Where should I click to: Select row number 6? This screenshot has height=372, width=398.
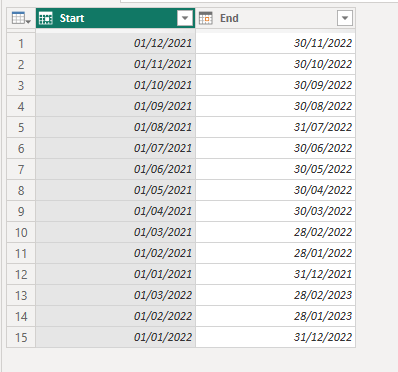pos(21,148)
